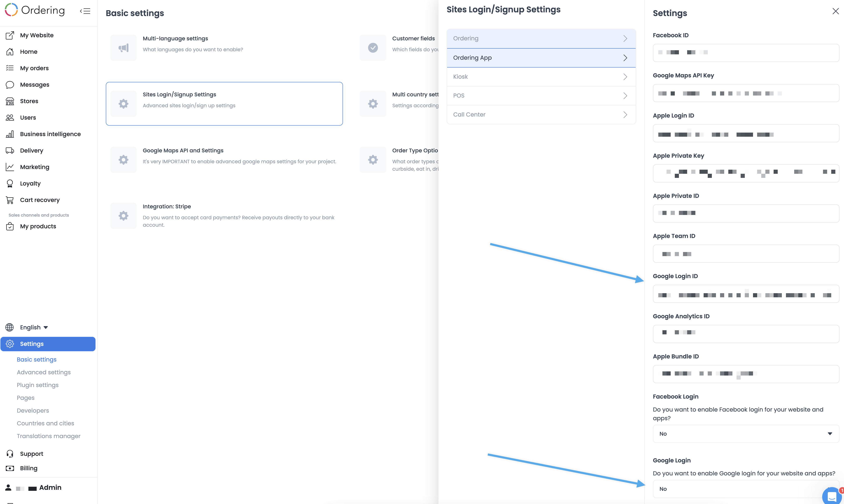Click the Integration: Stripe gear icon
The image size is (844, 504).
[124, 216]
